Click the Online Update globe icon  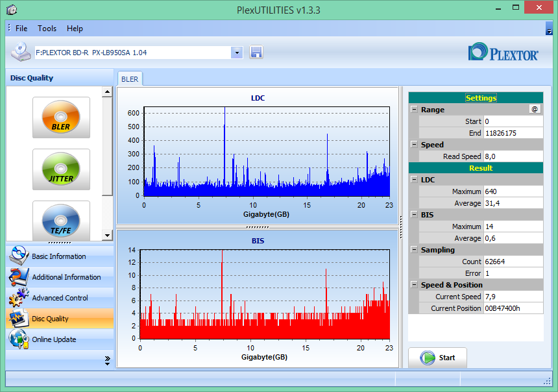(x=19, y=339)
